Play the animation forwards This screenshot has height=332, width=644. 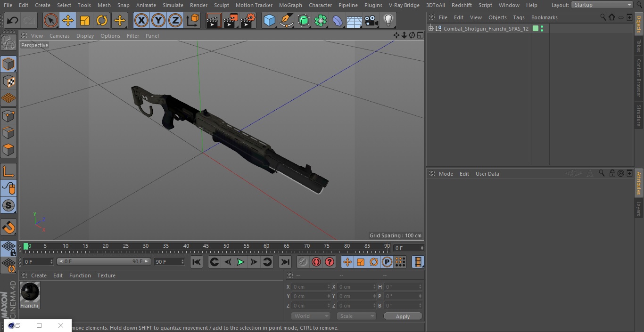point(240,262)
